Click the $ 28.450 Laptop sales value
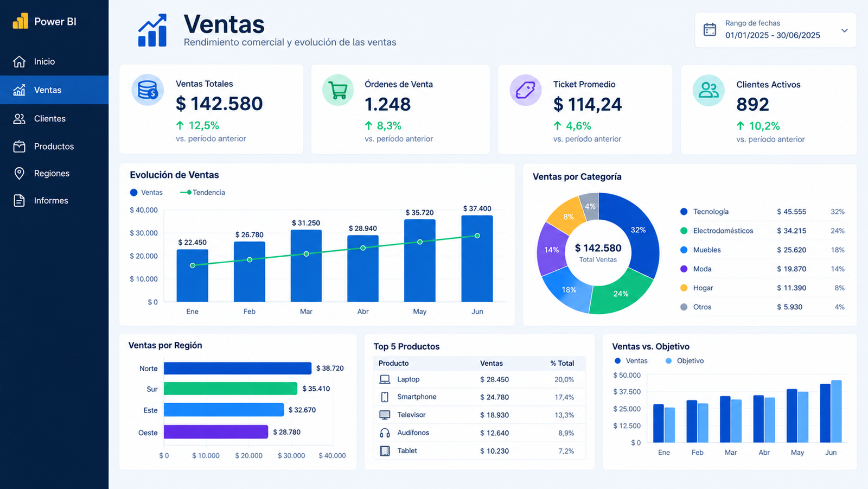The image size is (868, 489). click(494, 379)
